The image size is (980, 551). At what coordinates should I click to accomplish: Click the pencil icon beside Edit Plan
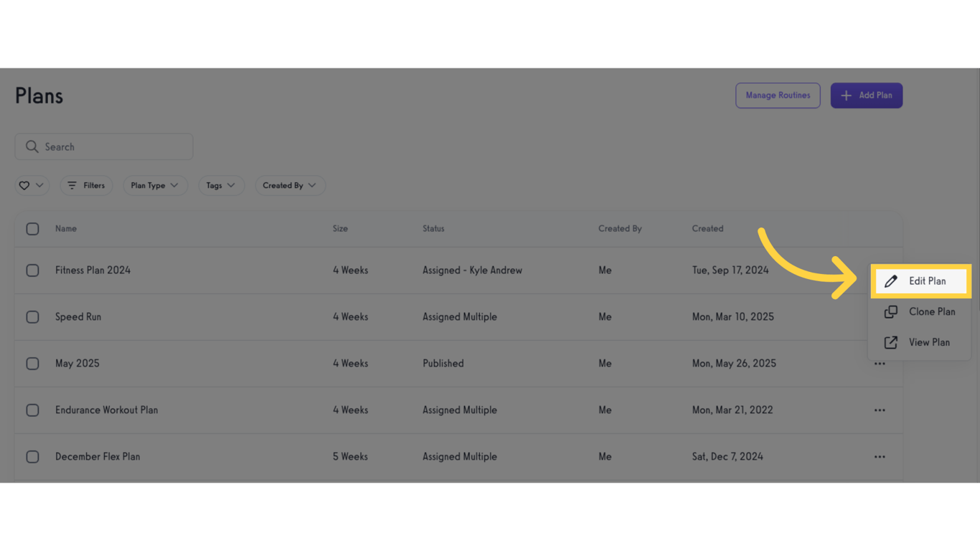(891, 281)
